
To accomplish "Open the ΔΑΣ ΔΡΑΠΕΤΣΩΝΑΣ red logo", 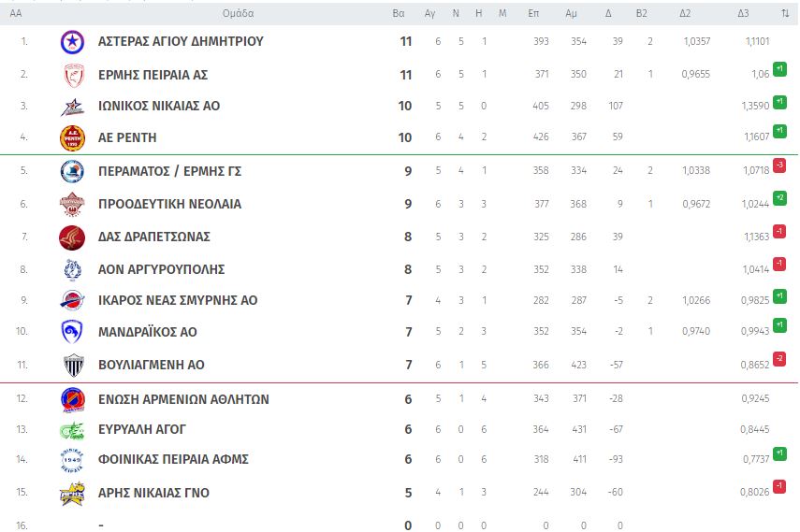I will 72,237.
